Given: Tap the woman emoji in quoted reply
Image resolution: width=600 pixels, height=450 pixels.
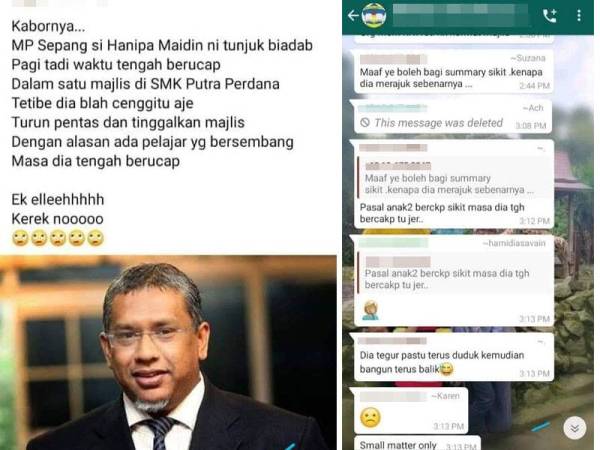Looking at the screenshot, I should tap(370, 310).
